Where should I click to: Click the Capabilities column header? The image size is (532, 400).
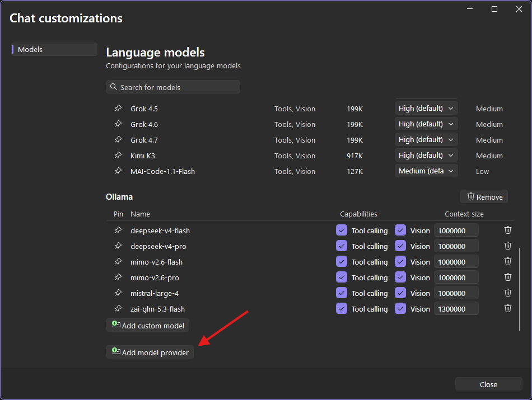pos(358,214)
